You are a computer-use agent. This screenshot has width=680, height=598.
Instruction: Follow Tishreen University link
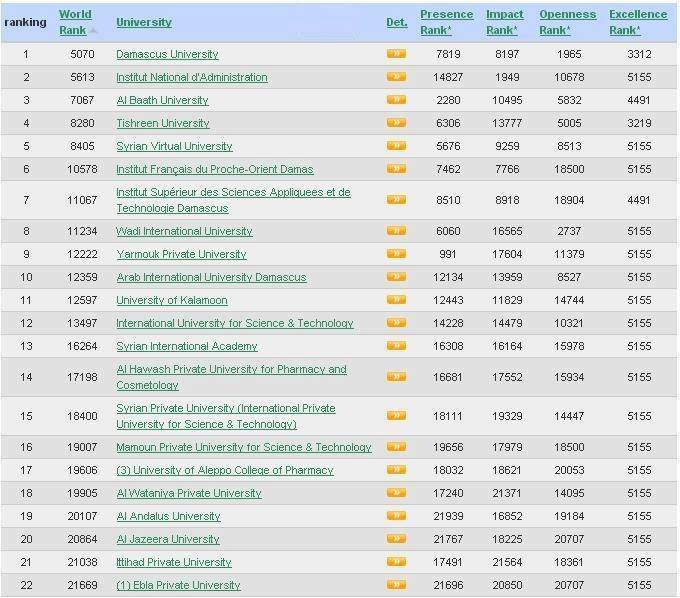163,123
